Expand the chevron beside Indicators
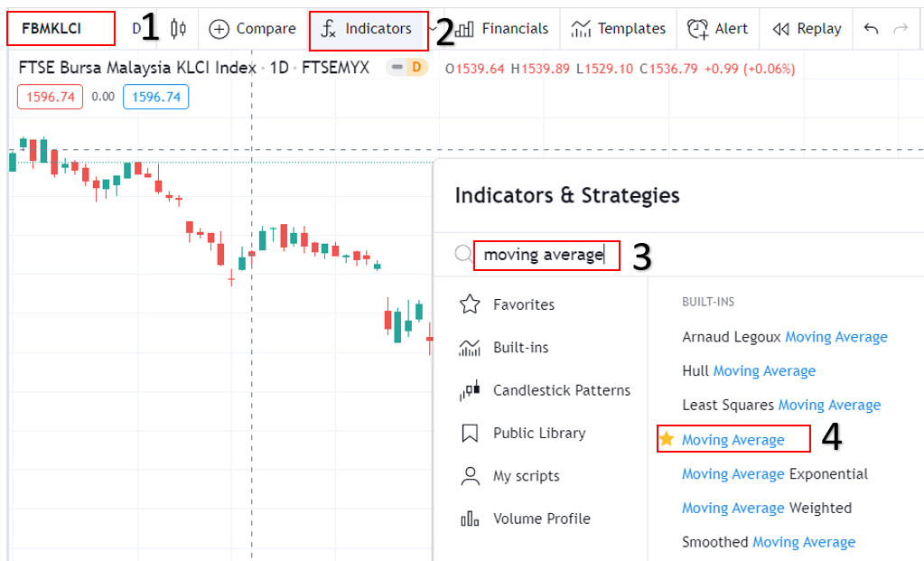This screenshot has height=561, width=924. (432, 29)
